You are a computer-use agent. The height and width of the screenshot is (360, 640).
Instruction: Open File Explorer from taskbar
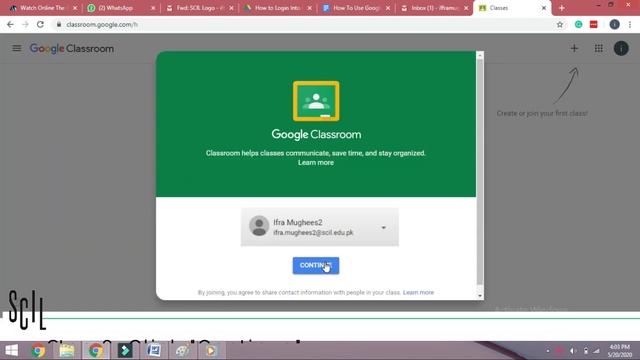pyautogui.click(x=67, y=351)
